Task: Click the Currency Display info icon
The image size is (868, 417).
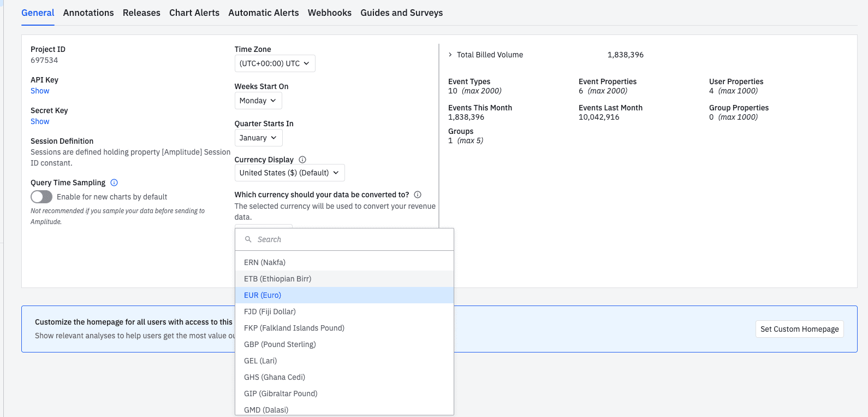Action: [302, 160]
